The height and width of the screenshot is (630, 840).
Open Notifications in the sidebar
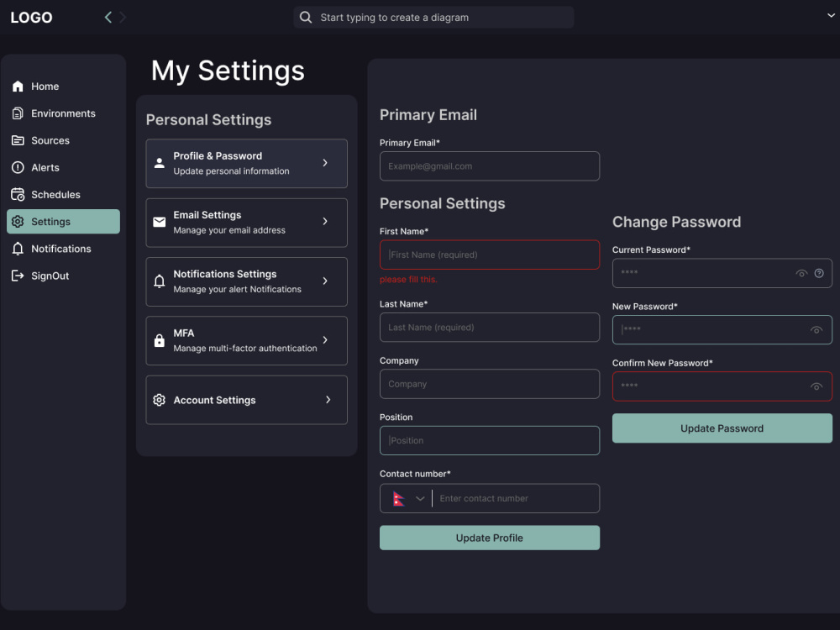[63, 249]
